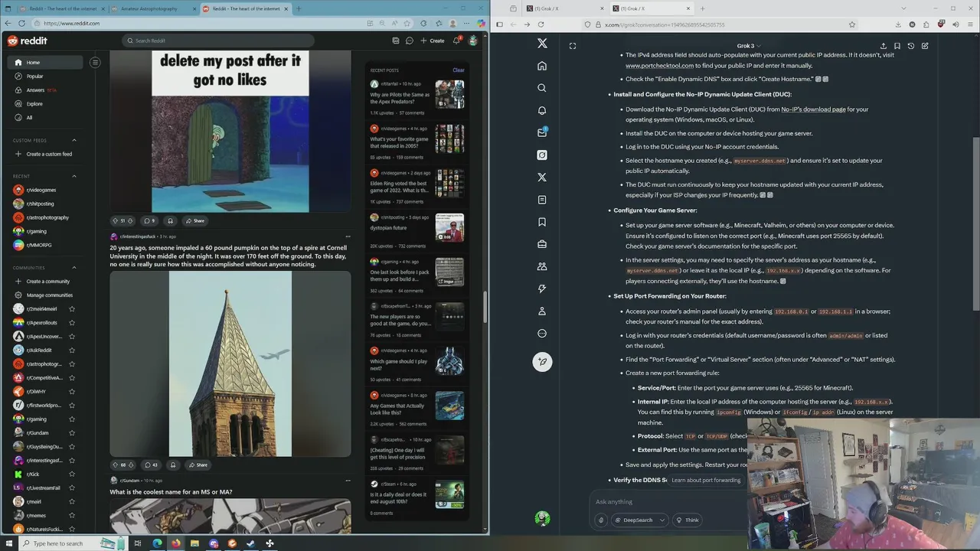Share the Grok conversation icon

point(884,46)
